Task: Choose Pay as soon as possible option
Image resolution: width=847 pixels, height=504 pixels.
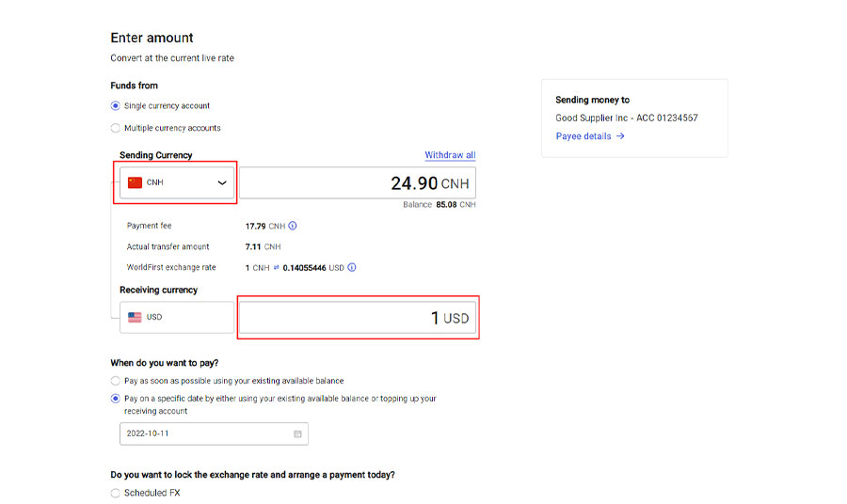Action: 116,381
